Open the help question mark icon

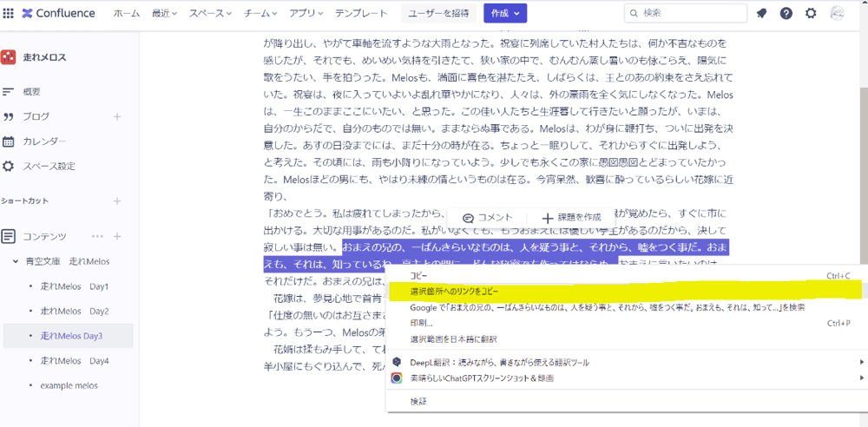point(786,13)
